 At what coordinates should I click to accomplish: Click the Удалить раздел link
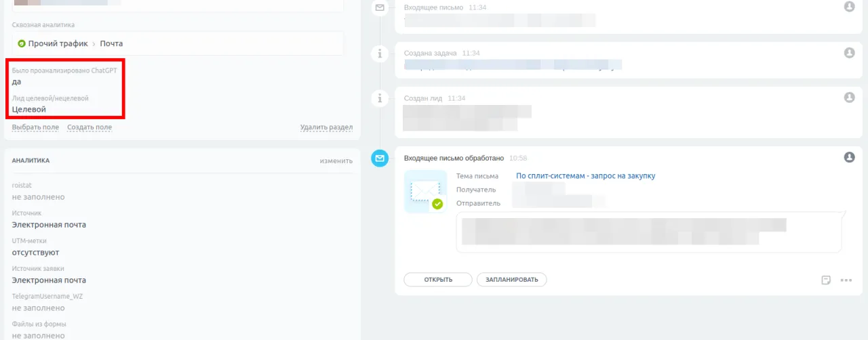pos(326,127)
